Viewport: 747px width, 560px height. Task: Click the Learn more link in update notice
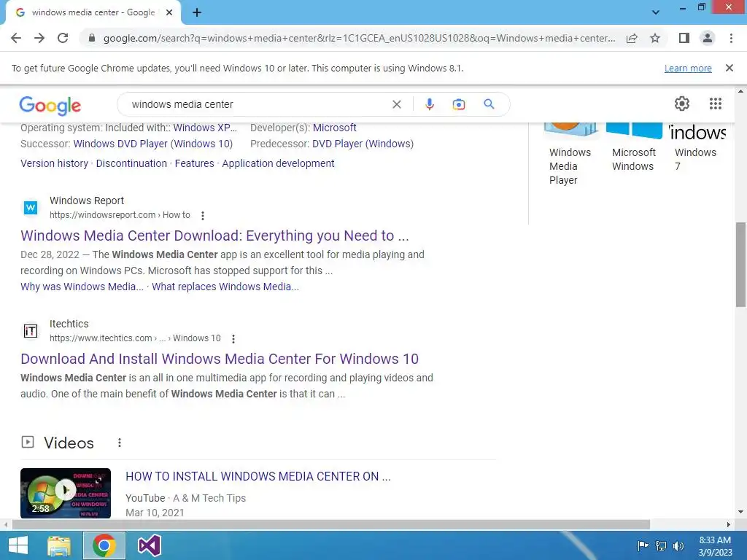tap(688, 68)
